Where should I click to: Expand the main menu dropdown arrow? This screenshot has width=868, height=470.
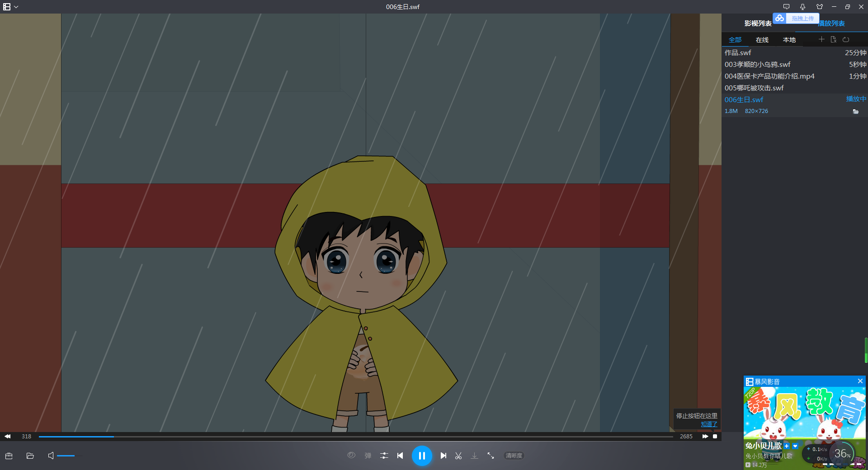click(16, 7)
